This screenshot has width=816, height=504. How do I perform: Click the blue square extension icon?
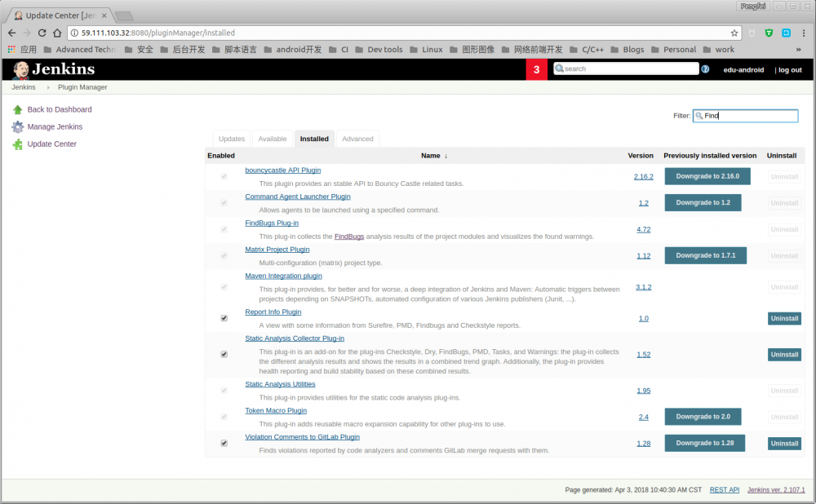click(787, 33)
